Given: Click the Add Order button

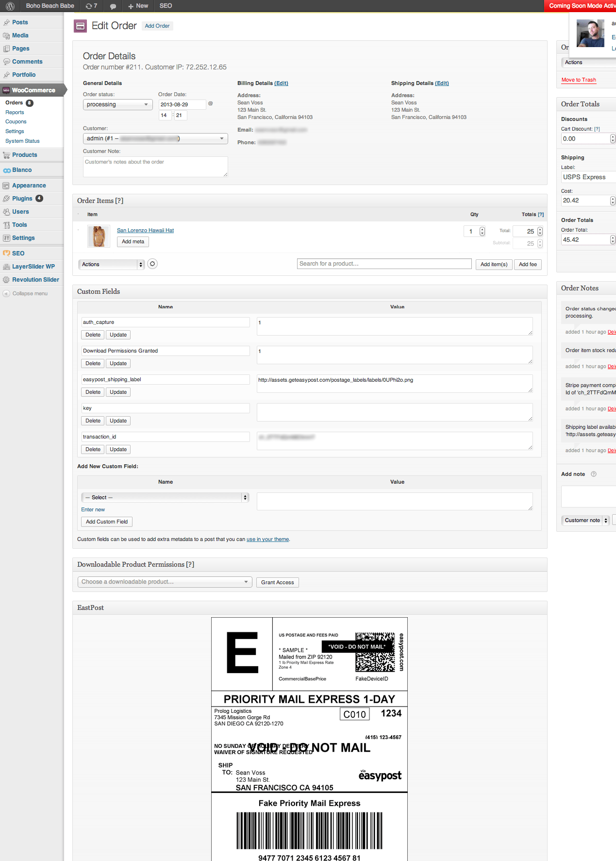Looking at the screenshot, I should tap(157, 26).
